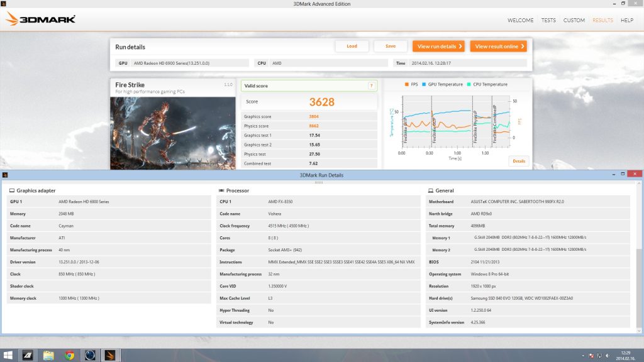The image size is (644, 362).
Task: Switch to the TESTS tab
Action: point(548,20)
